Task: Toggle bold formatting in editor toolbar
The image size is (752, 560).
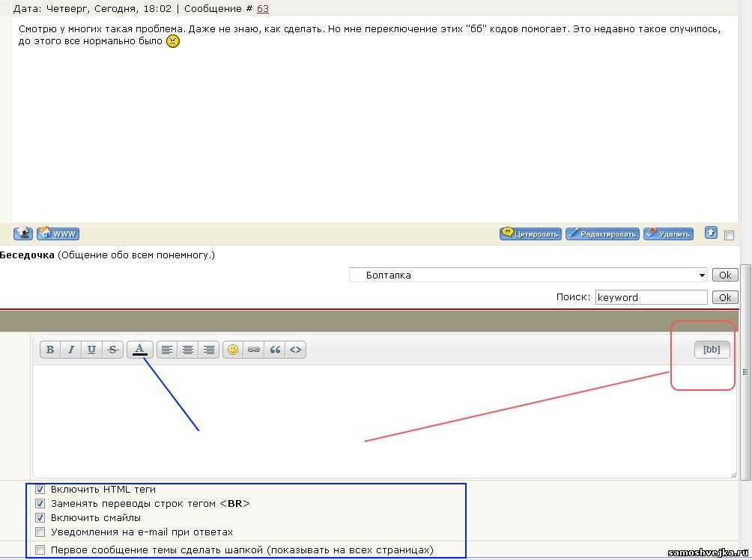Action: coord(50,350)
